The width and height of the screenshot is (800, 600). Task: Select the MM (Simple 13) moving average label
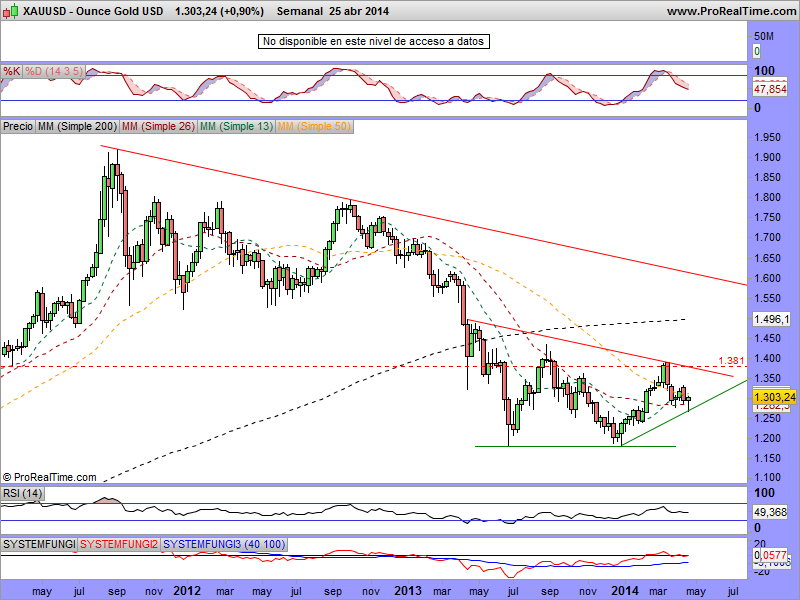[x=236, y=126]
